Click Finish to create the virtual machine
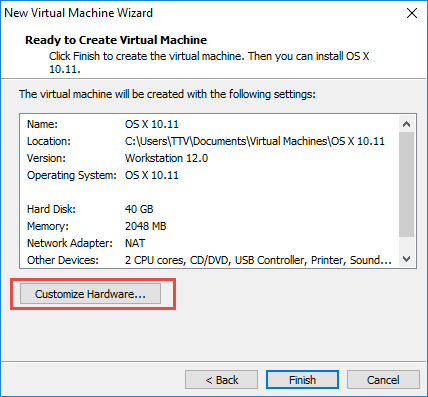This screenshot has height=397, width=428. [302, 380]
